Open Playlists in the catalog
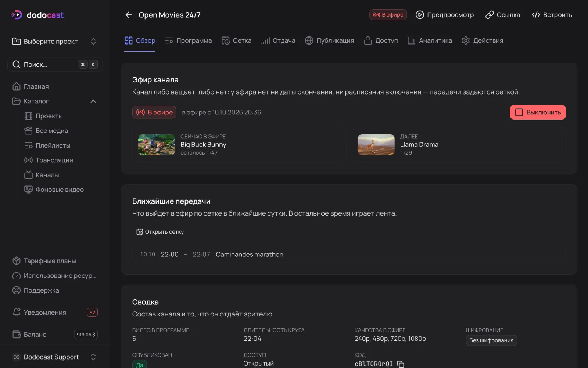The image size is (588, 368). [61, 145]
